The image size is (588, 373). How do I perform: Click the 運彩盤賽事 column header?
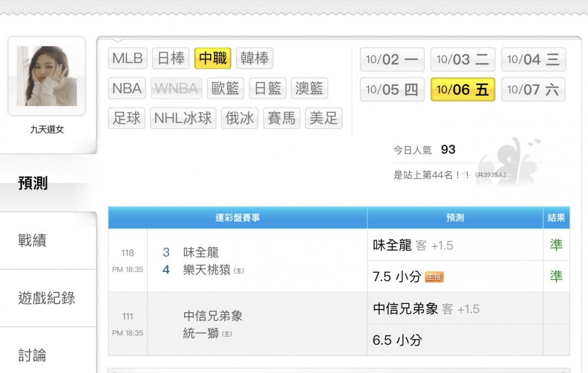coord(237,217)
